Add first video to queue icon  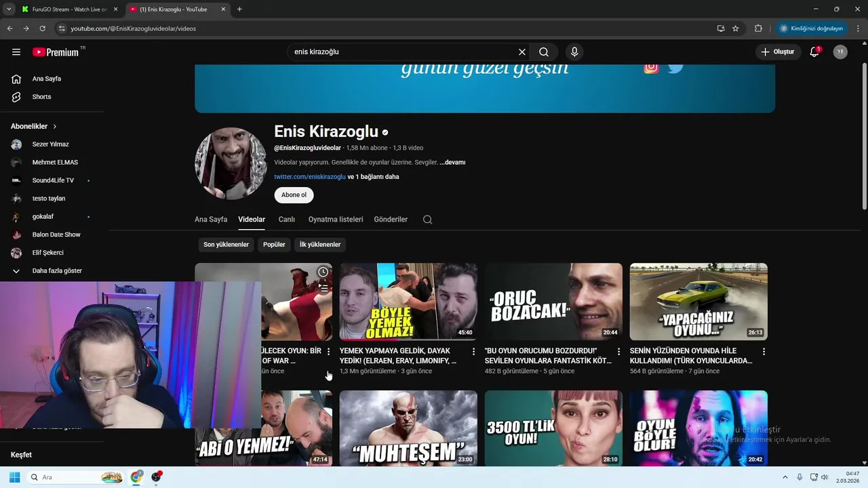323,289
